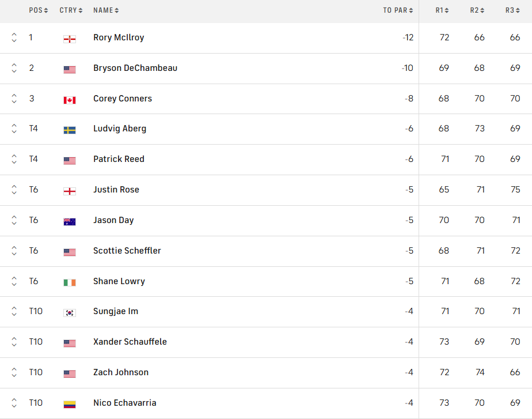This screenshot has height=419, width=532.
Task: Click South Korea flag beside Sungjae Im
Action: tap(70, 312)
